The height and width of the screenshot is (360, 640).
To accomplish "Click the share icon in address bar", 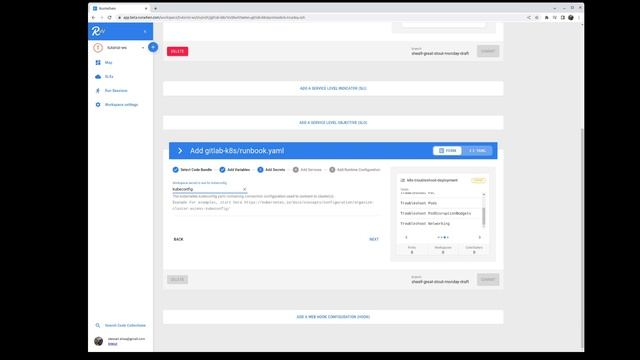I will [529, 18].
